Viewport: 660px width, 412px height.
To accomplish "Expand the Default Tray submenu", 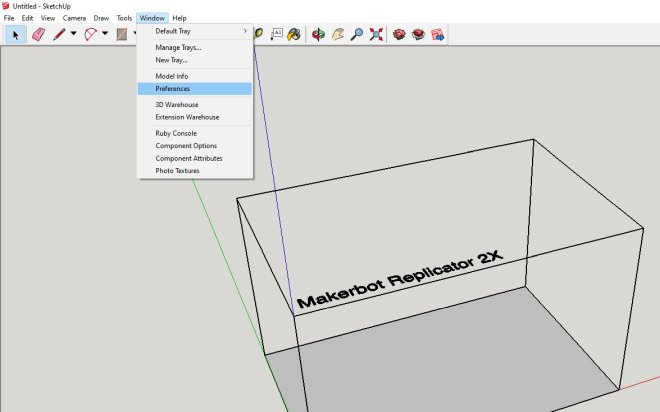I will coord(195,31).
